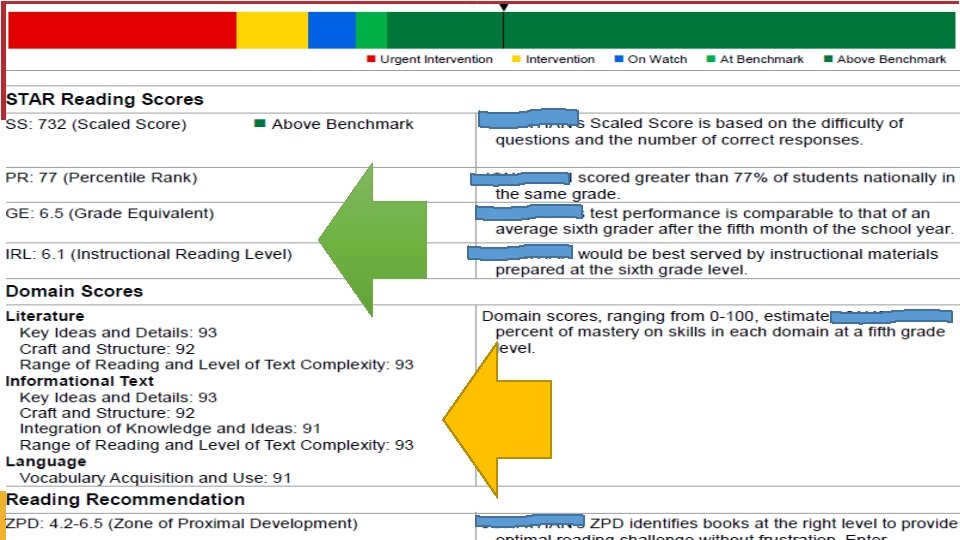The image size is (960, 540).
Task: Click Vocabulary Acquisition and Use: 91
Action: [x=155, y=478]
